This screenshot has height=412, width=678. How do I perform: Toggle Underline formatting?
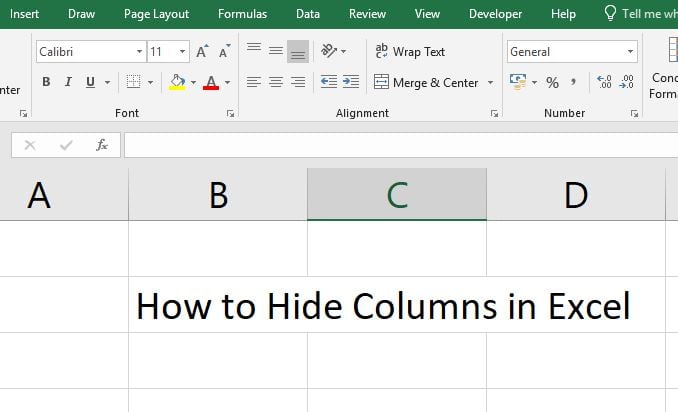90,82
